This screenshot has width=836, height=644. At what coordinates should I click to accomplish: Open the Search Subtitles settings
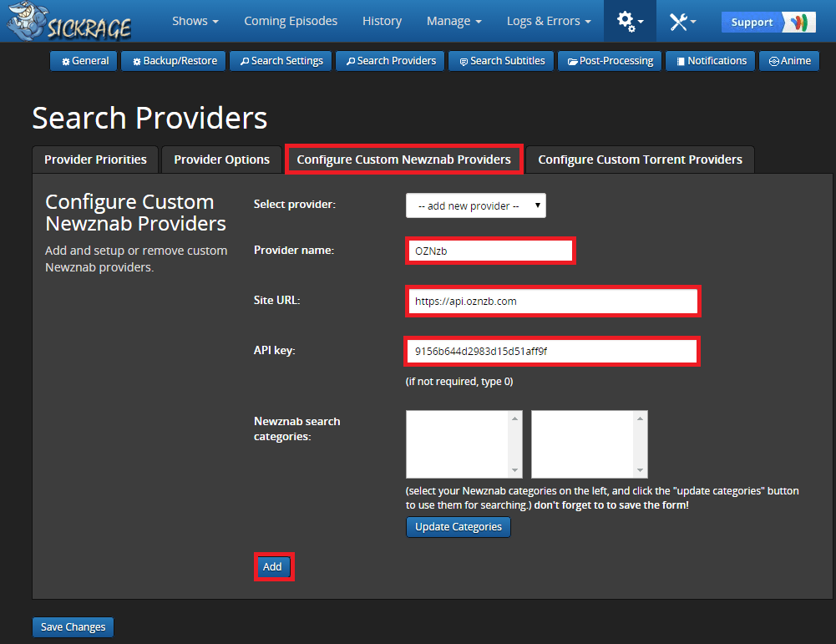[x=501, y=61]
